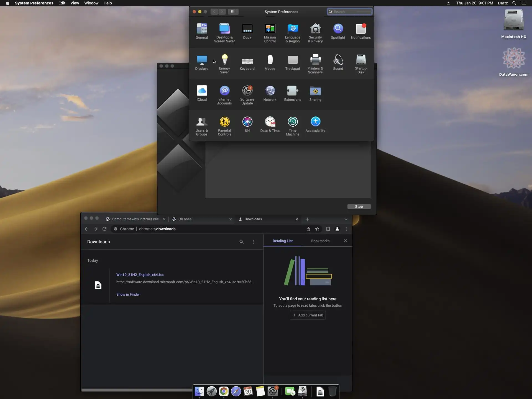
Task: Click the Chrome icon in the Dock
Action: [x=224, y=391]
